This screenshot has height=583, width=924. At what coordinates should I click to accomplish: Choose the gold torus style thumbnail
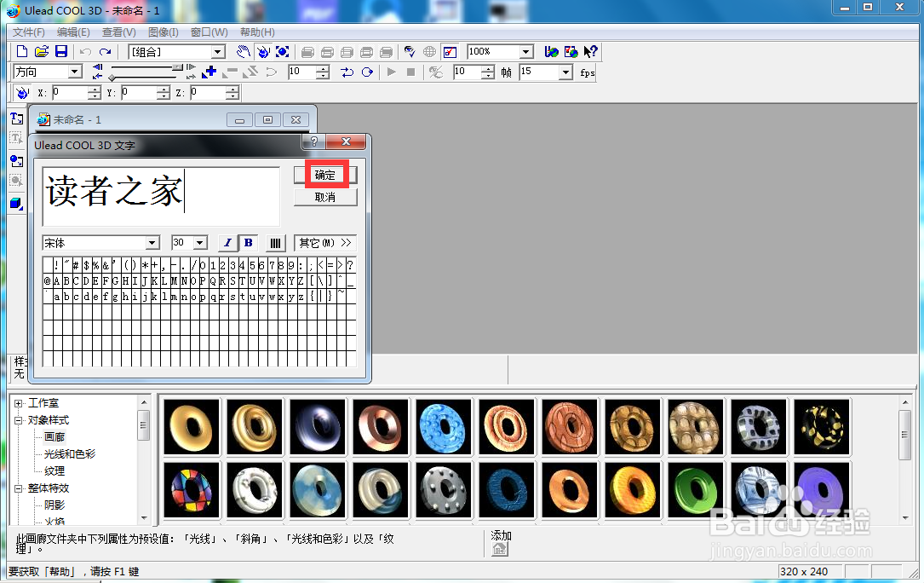[192, 427]
